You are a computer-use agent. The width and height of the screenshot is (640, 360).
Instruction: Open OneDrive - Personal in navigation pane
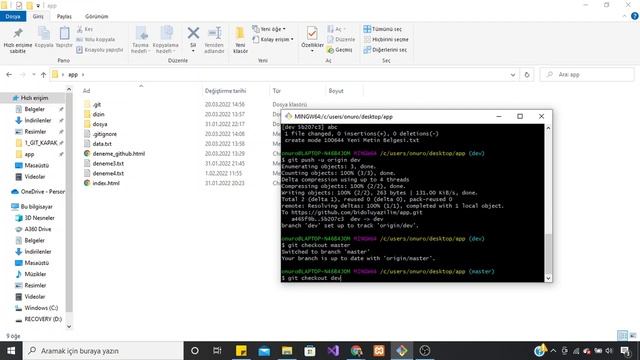42,191
